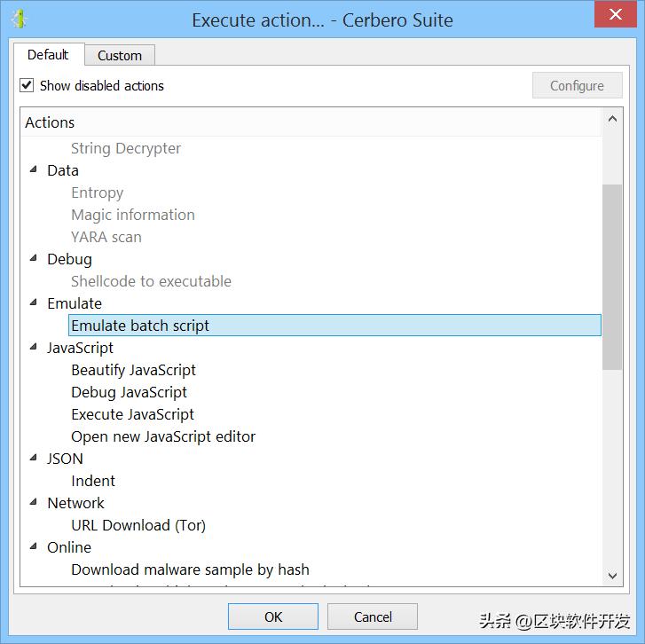Collapse the Online category
645x644 pixels.
click(34, 546)
